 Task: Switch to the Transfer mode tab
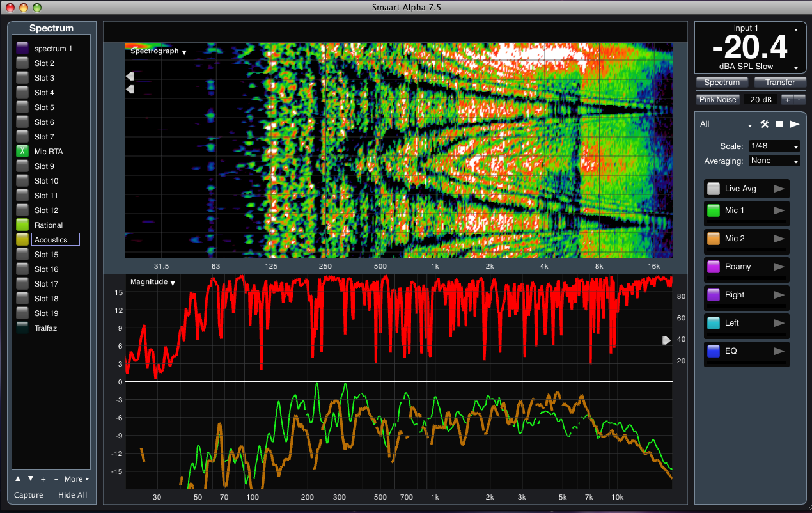pos(780,83)
